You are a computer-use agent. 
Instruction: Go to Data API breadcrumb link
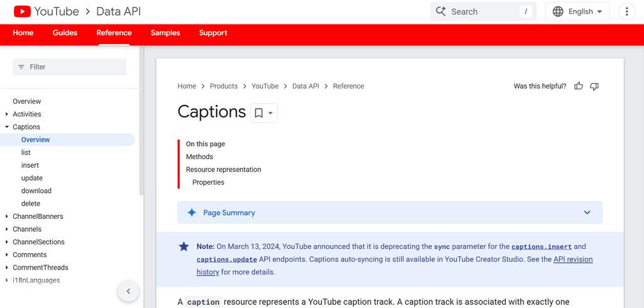click(306, 86)
